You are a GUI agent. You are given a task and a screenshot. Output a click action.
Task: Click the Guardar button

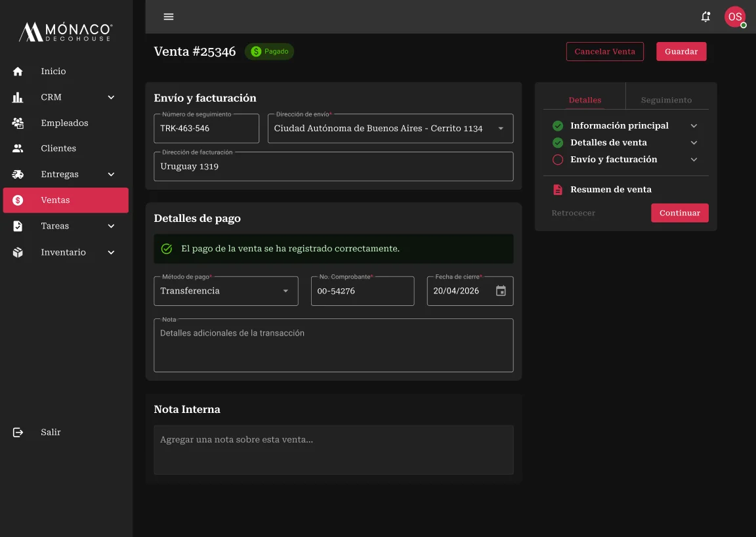681,52
